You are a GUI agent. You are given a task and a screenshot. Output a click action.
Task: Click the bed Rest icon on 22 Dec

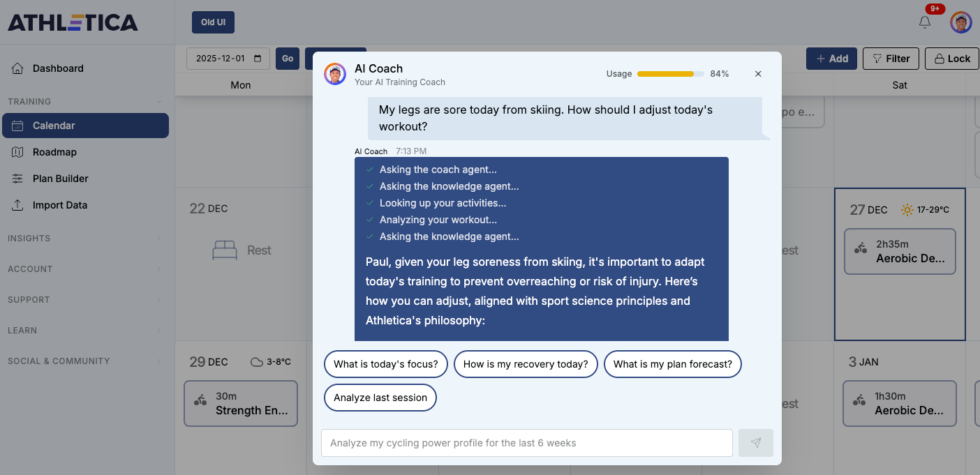pyautogui.click(x=225, y=250)
